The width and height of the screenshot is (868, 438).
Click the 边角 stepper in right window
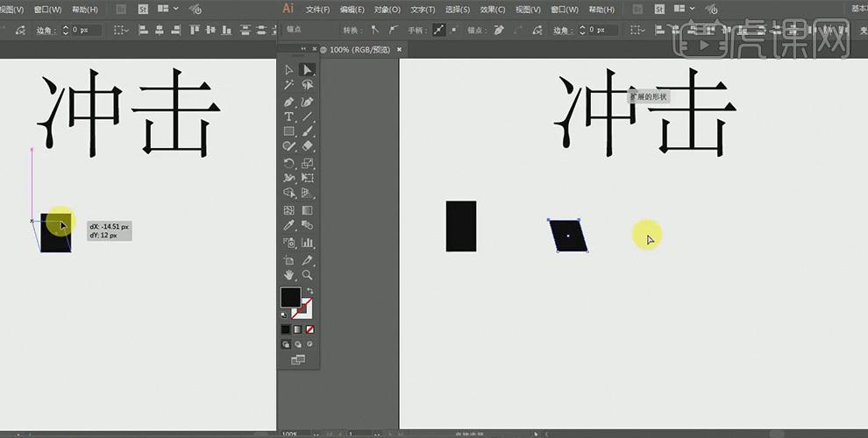(x=582, y=30)
